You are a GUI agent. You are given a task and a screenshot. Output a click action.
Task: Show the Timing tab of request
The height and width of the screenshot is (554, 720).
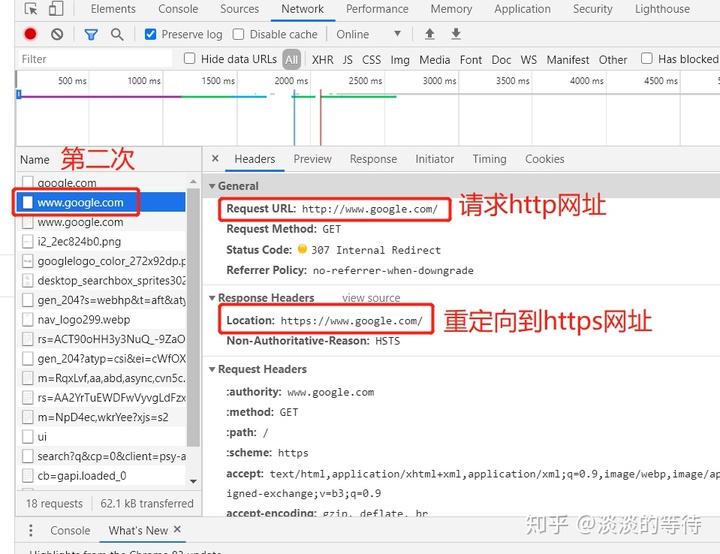489,159
